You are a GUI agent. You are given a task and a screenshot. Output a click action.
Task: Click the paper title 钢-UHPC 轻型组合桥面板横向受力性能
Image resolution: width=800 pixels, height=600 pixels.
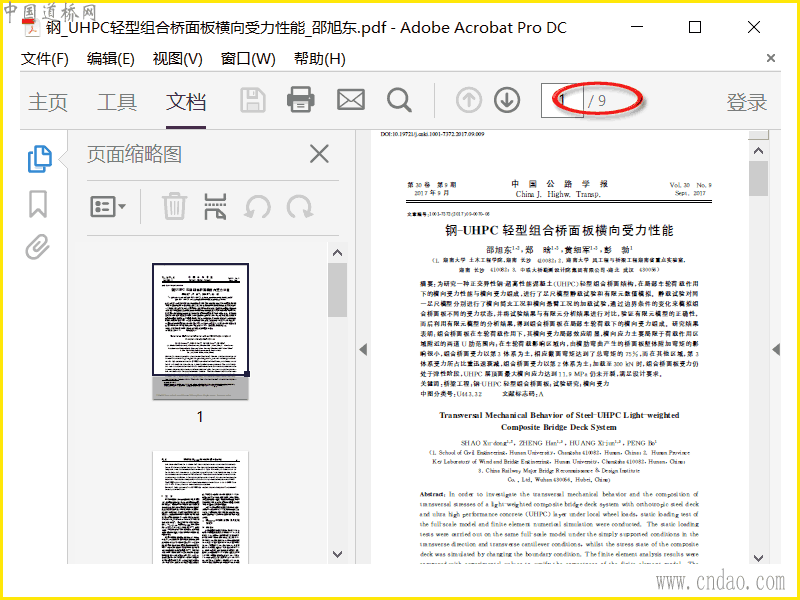click(x=559, y=231)
